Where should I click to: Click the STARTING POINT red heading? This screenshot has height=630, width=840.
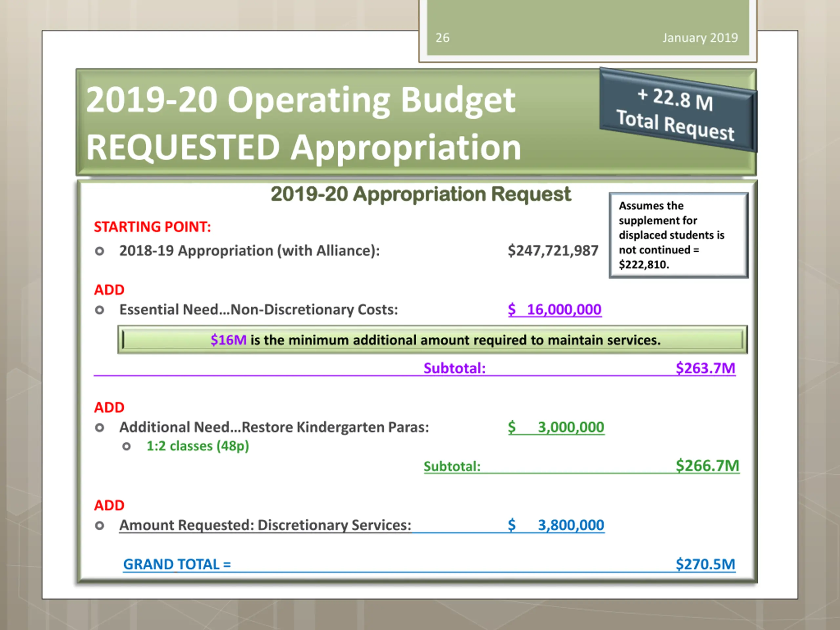click(x=152, y=227)
